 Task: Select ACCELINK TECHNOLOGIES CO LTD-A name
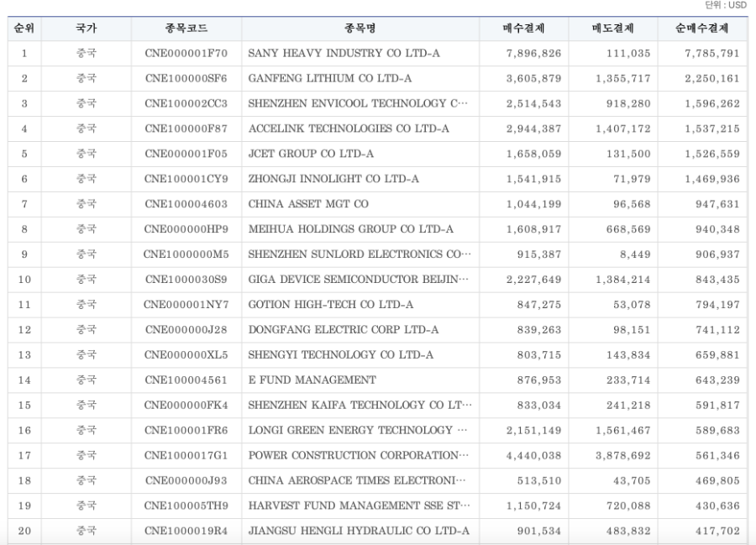pos(349,128)
